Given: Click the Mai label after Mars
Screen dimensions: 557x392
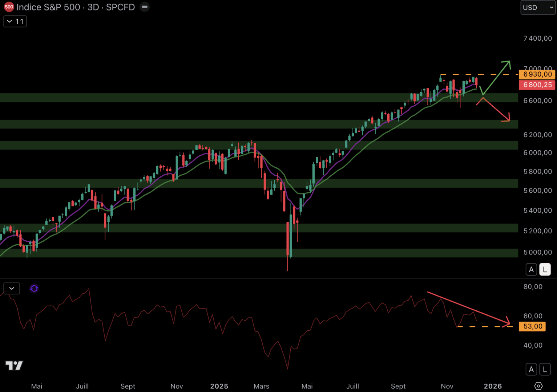Looking at the screenshot, I should 307,386.
